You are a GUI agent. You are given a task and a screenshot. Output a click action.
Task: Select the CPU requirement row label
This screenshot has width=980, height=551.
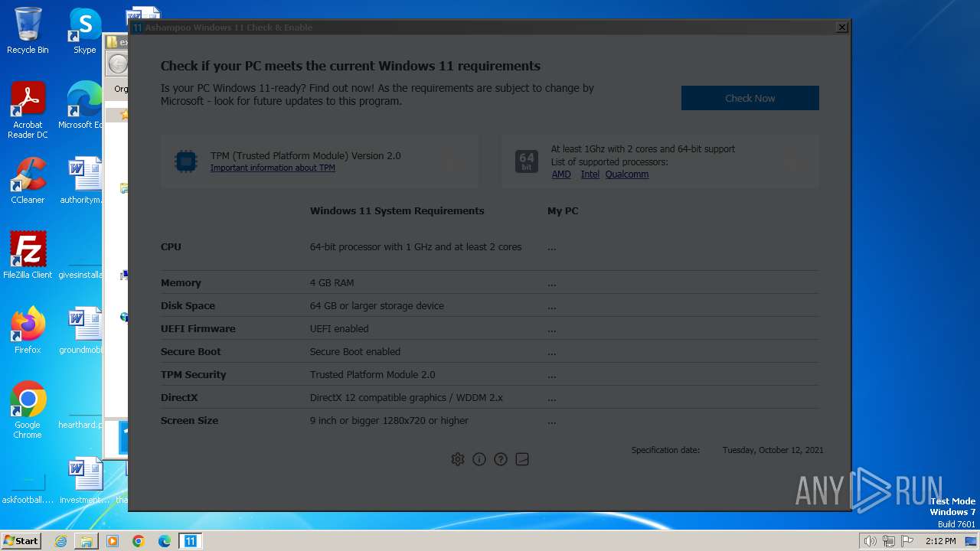tap(171, 247)
